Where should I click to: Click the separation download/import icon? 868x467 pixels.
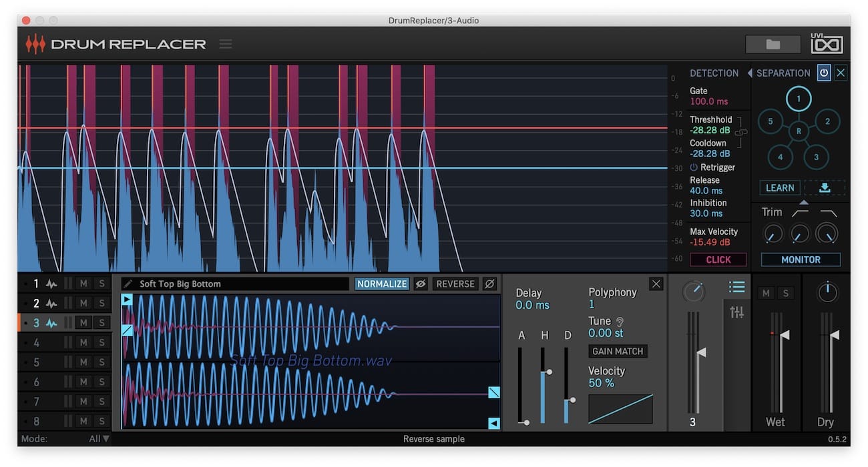(825, 188)
